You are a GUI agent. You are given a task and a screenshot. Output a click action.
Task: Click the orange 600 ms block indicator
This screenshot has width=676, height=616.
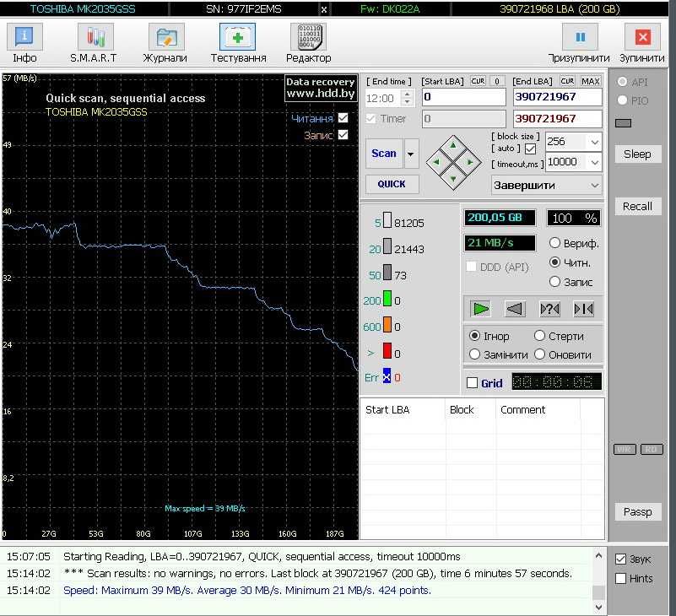tap(387, 324)
